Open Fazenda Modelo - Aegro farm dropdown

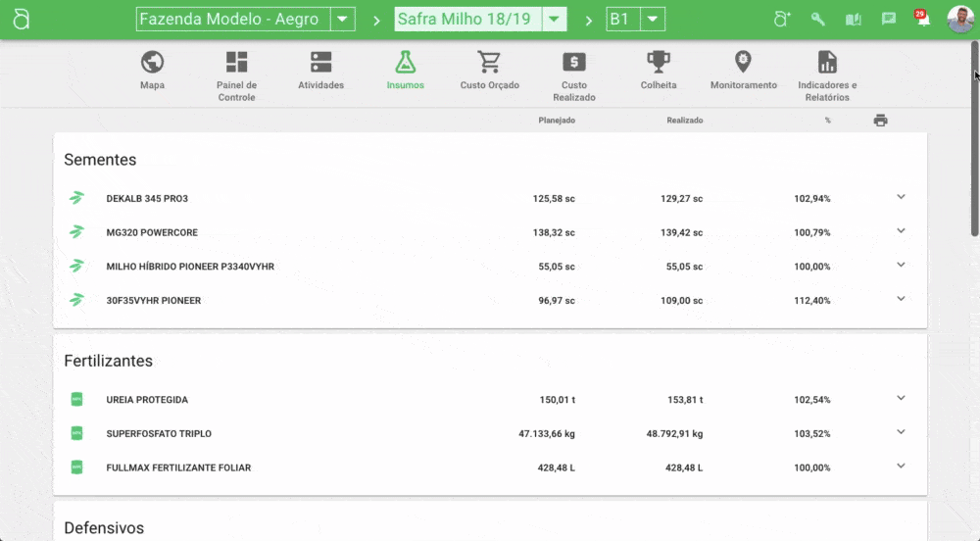(x=342, y=20)
